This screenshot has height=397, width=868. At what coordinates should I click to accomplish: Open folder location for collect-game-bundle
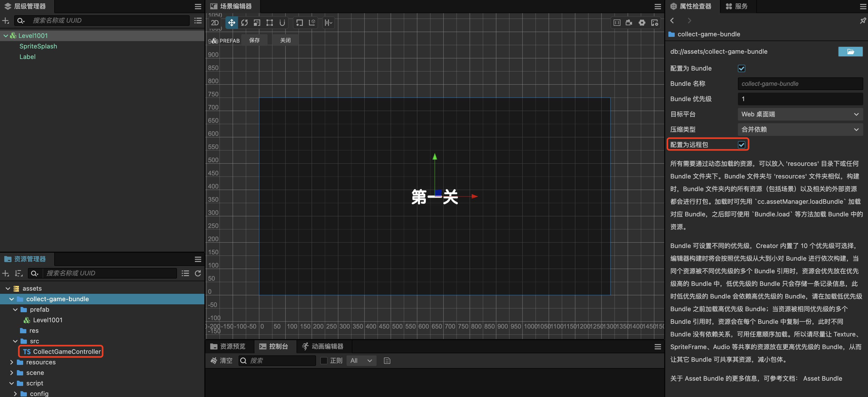(850, 52)
